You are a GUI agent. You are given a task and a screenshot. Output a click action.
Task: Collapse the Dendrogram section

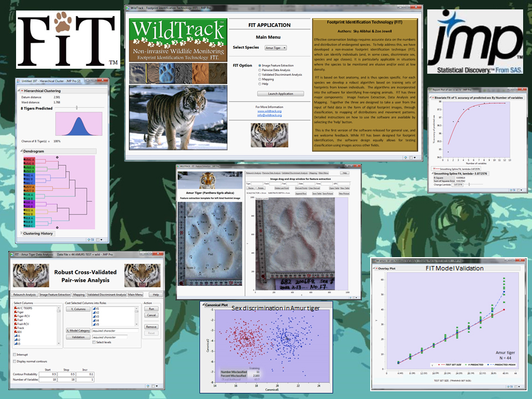click(22, 151)
